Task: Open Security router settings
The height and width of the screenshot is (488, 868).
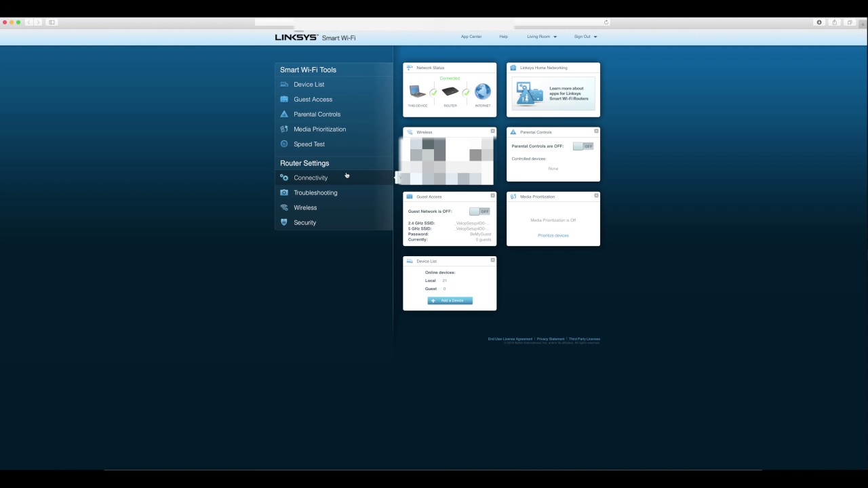Action: pyautogui.click(x=334, y=222)
